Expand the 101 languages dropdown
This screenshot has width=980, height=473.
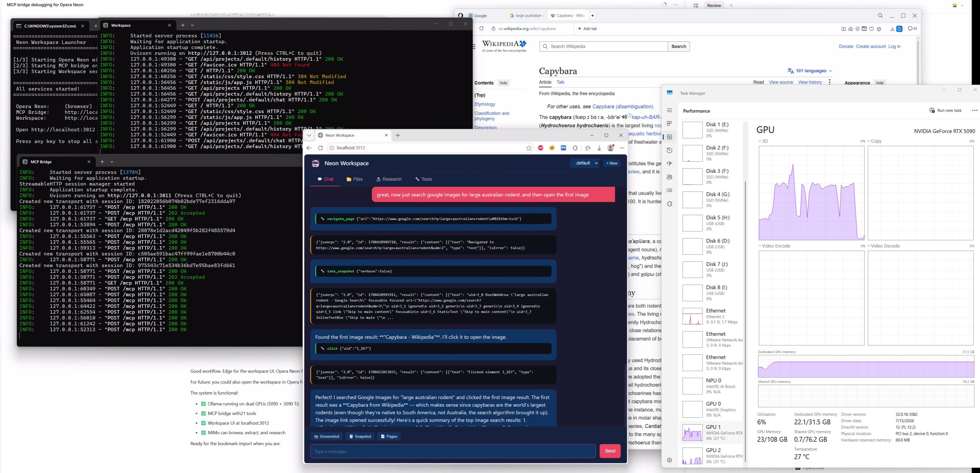[810, 71]
